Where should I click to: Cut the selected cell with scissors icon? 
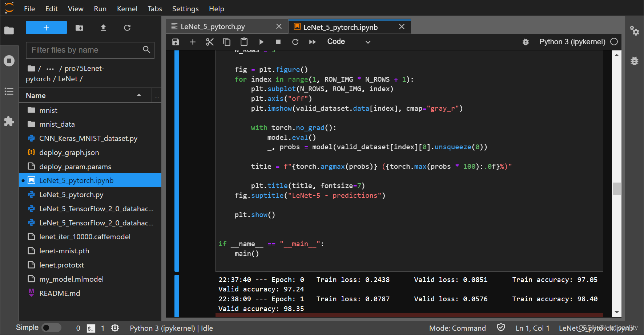(x=210, y=42)
